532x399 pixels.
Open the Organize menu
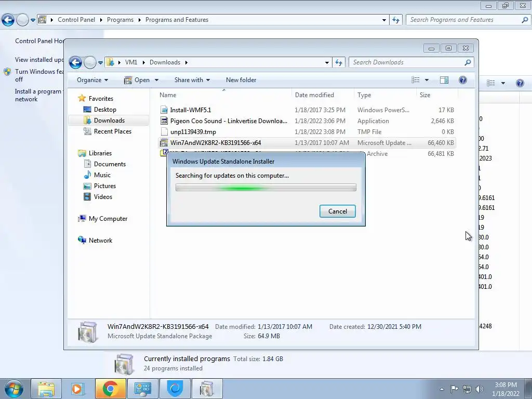coord(92,80)
